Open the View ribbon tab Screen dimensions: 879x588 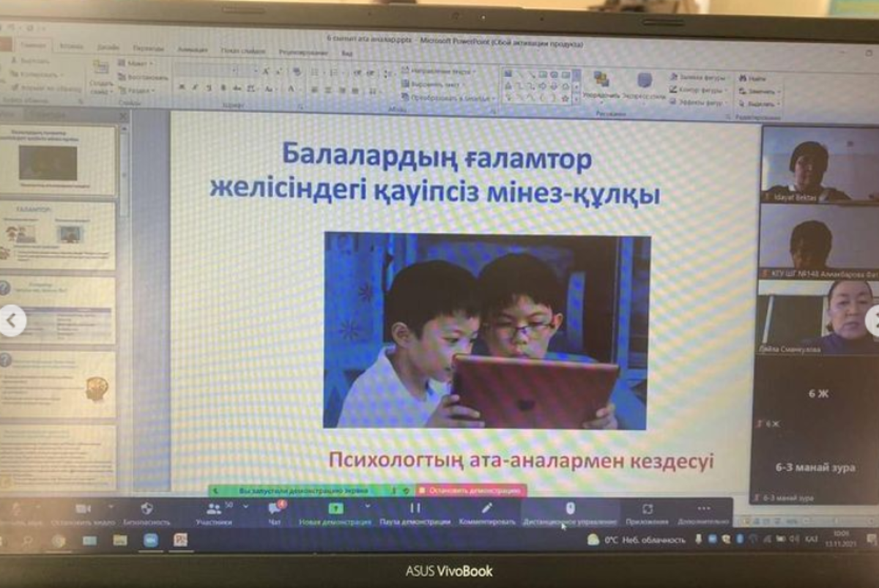(x=347, y=53)
